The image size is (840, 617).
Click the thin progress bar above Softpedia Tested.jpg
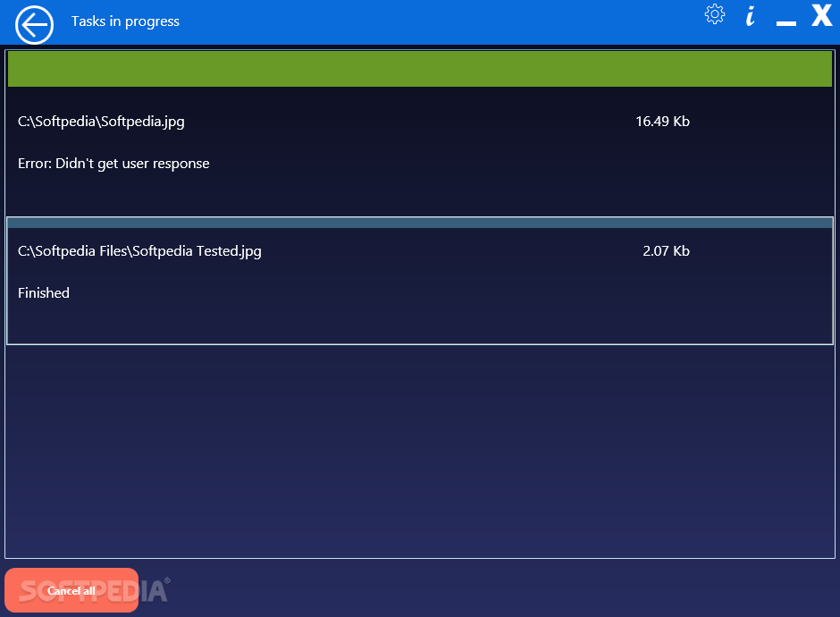click(x=419, y=223)
